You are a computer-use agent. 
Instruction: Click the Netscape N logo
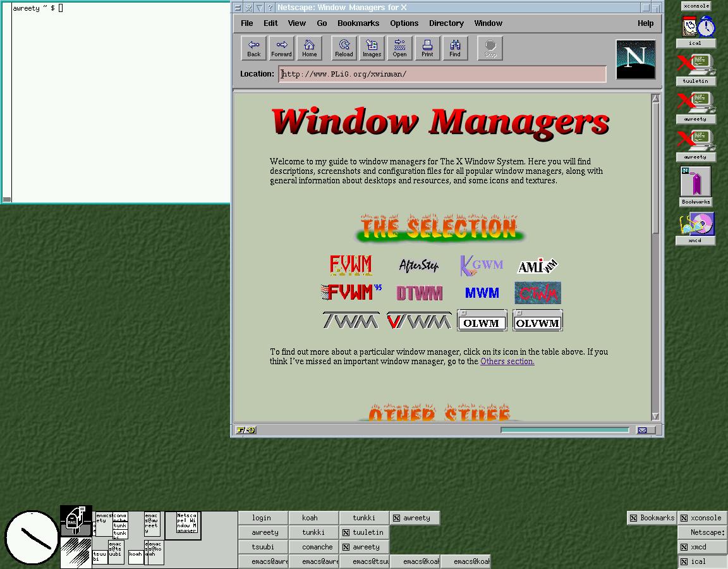[x=636, y=59]
